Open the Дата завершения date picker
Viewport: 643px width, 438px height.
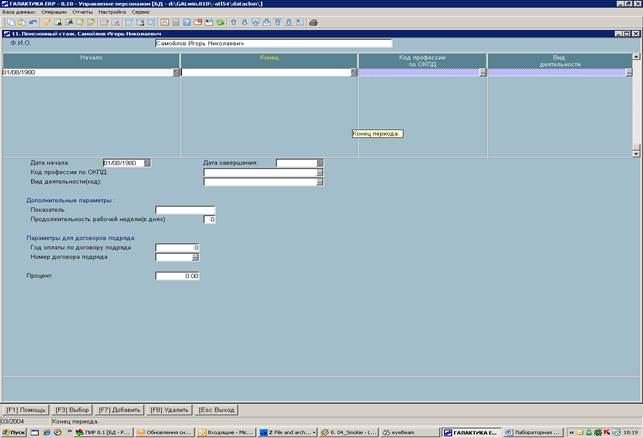(x=320, y=162)
